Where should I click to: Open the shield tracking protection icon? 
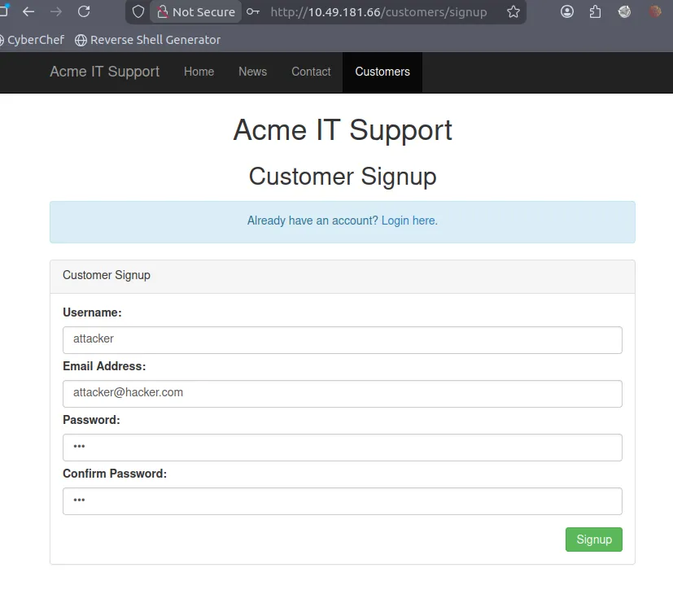point(138,12)
